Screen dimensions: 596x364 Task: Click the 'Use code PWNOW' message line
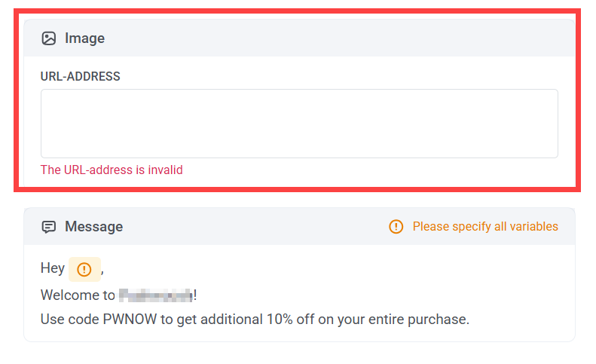coord(255,320)
